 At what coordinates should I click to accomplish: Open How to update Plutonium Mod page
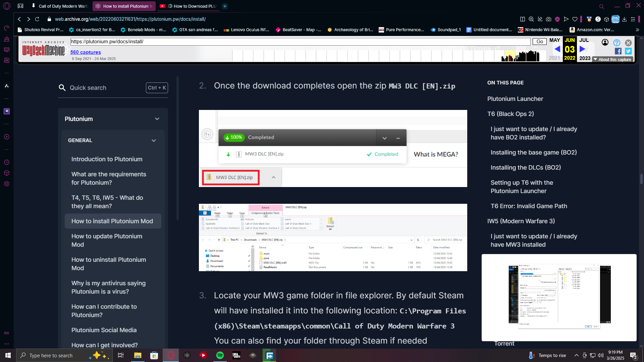coord(107,240)
